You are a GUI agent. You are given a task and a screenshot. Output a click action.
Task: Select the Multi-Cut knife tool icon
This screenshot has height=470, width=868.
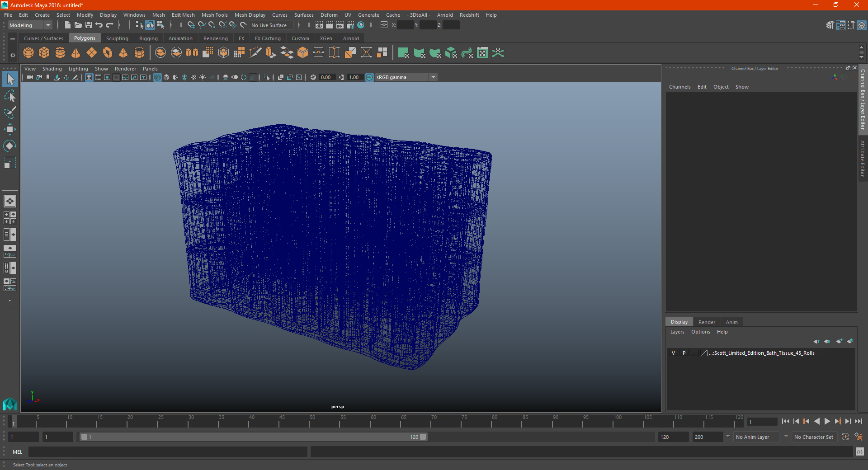pyautogui.click(x=255, y=53)
